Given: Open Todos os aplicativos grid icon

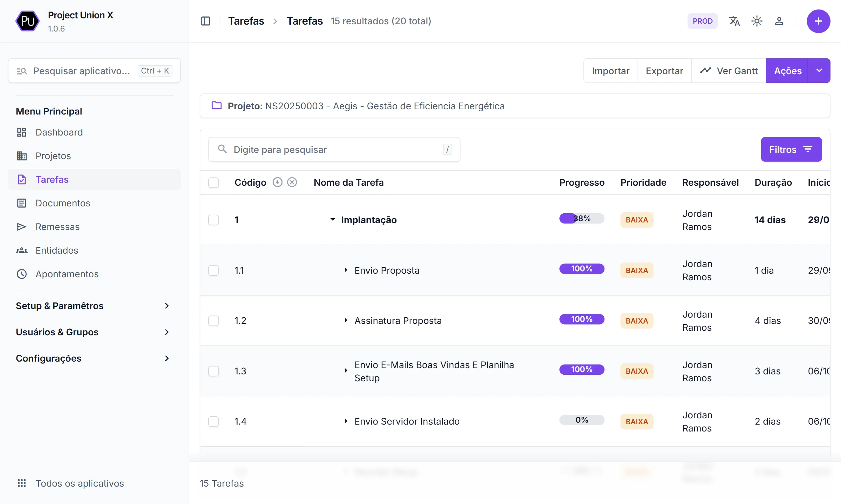Looking at the screenshot, I should (22, 483).
